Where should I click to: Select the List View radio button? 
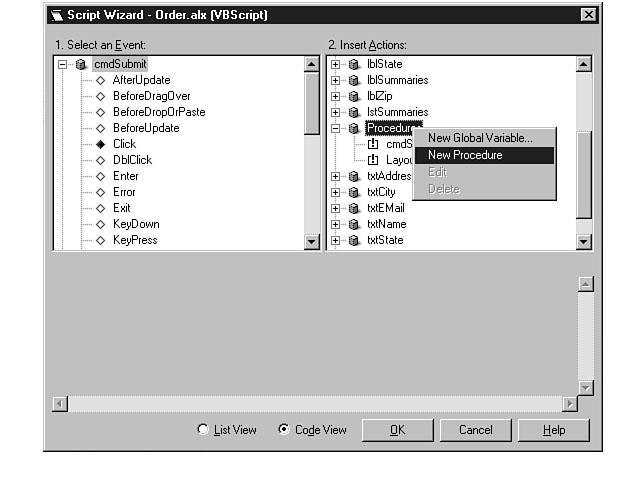[x=203, y=429]
